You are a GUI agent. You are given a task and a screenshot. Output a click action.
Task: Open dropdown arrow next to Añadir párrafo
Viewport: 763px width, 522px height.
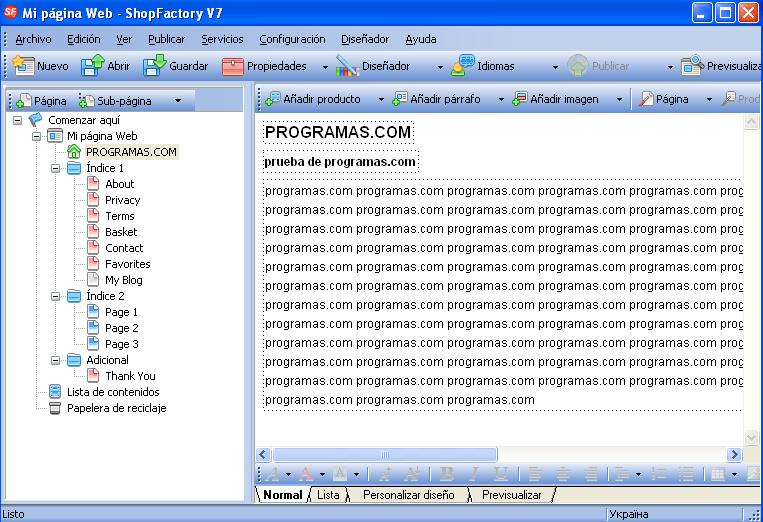501,100
